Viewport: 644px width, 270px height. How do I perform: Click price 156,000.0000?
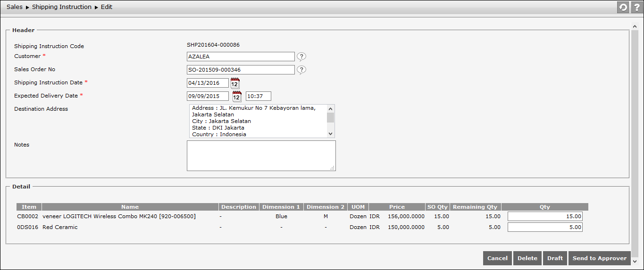tap(406, 216)
